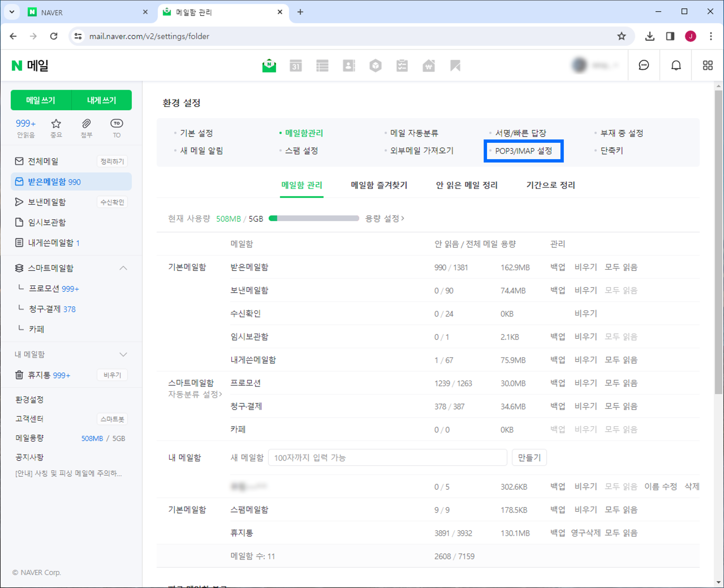Switch to the 기간으로 정리 tab
This screenshot has width=724, height=588.
tap(550, 185)
